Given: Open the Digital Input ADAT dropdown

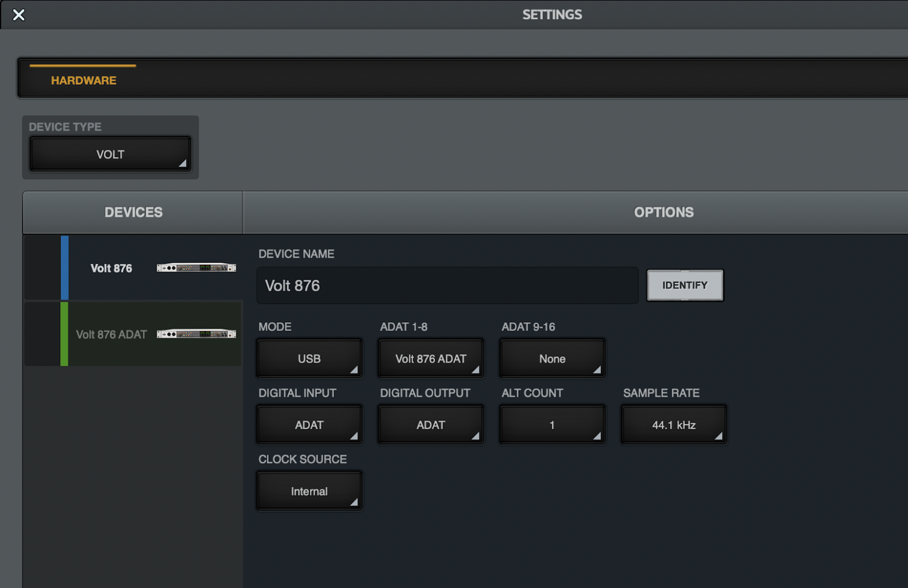Looking at the screenshot, I should pyautogui.click(x=309, y=425).
